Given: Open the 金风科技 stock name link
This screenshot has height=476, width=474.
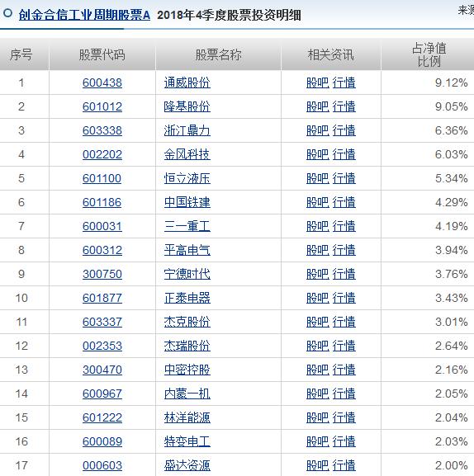Looking at the screenshot, I should click(x=187, y=154).
